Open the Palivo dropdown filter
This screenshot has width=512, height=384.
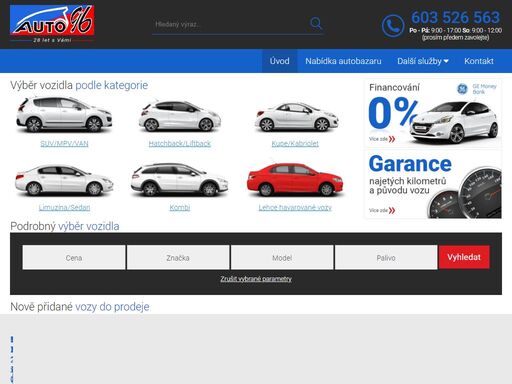tap(386, 257)
